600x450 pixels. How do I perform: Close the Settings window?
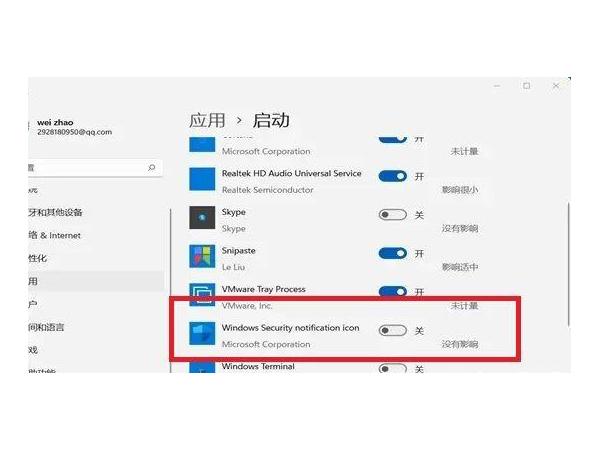556,86
